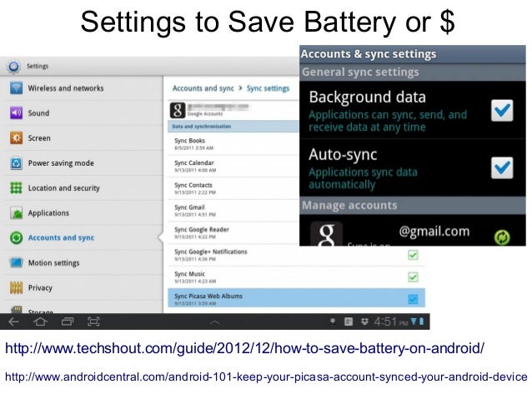Click the green grid Location and security icon

16,187
